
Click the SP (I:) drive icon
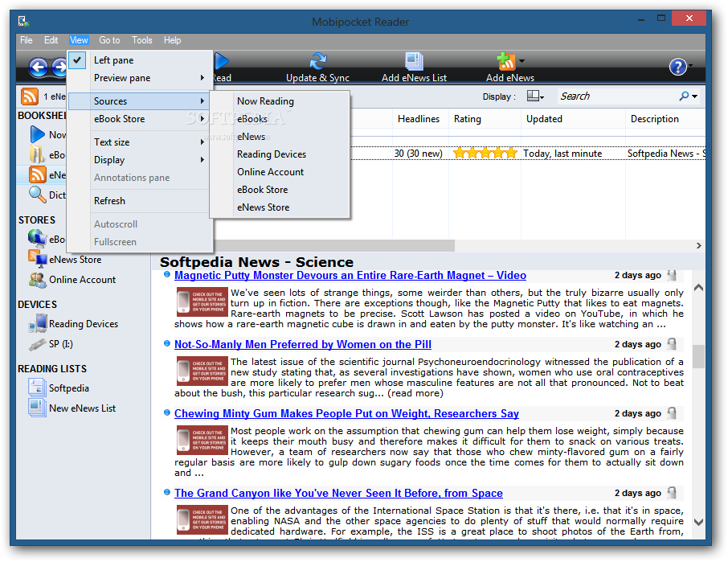point(37,344)
